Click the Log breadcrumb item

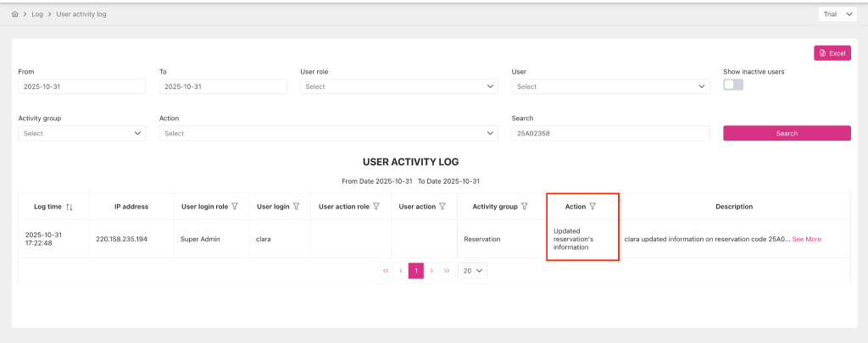click(37, 14)
